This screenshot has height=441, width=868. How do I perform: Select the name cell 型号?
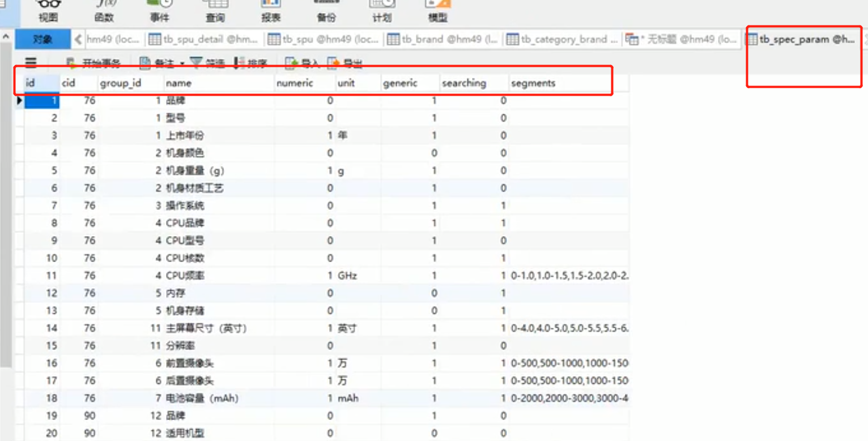[219, 118]
